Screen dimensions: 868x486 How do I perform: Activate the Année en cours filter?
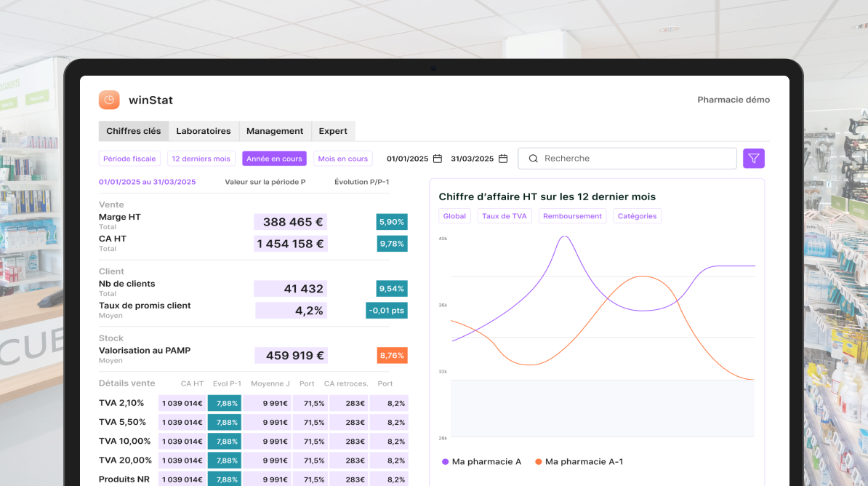tap(274, 159)
